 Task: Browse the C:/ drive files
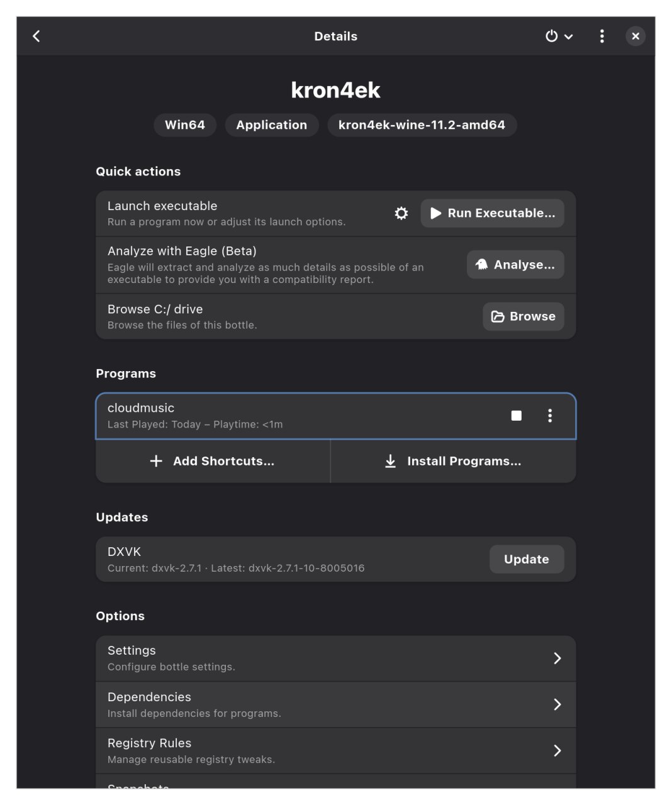click(523, 316)
